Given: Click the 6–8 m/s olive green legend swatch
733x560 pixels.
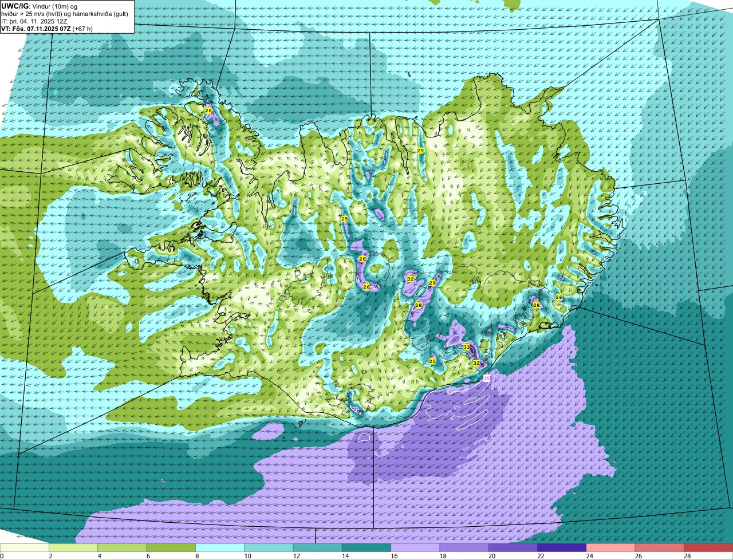Looking at the screenshot, I should [x=171, y=548].
